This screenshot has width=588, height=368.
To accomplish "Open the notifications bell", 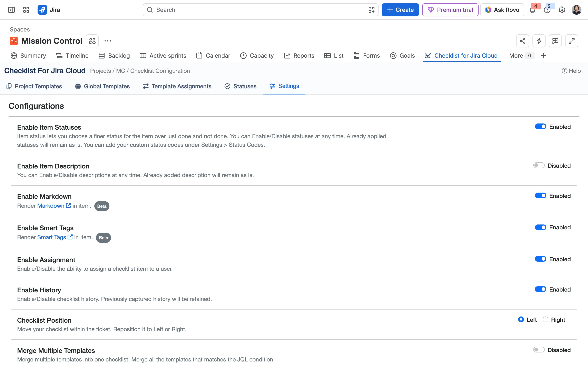I will (x=532, y=10).
